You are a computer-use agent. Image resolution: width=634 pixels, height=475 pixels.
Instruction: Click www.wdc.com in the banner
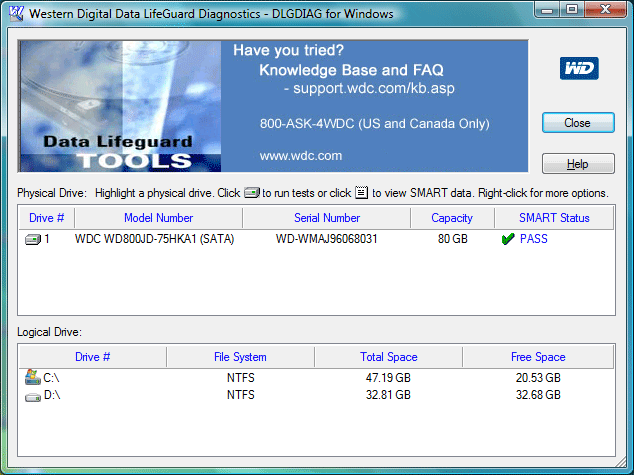(301, 156)
